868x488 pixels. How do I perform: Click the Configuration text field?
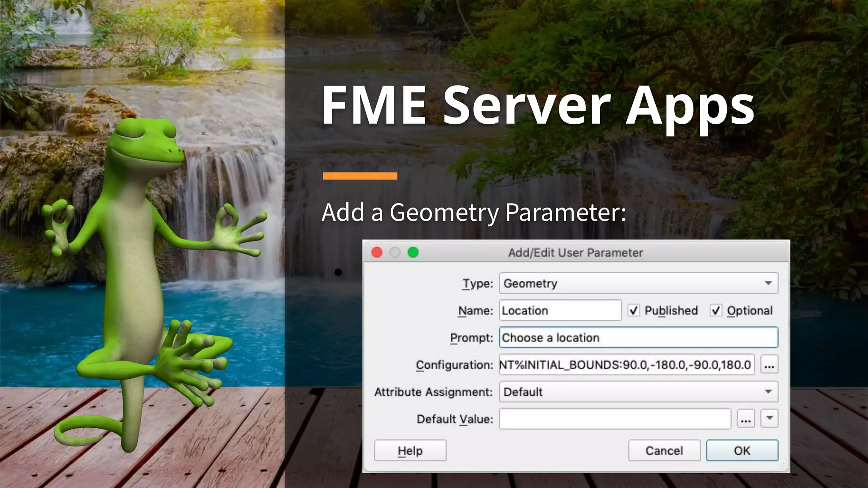click(626, 365)
